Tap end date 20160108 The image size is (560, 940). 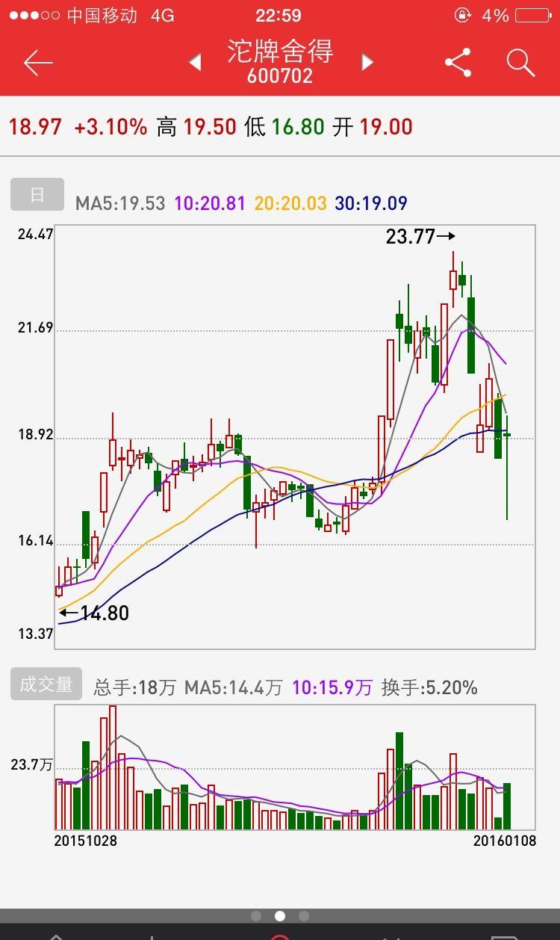click(505, 841)
